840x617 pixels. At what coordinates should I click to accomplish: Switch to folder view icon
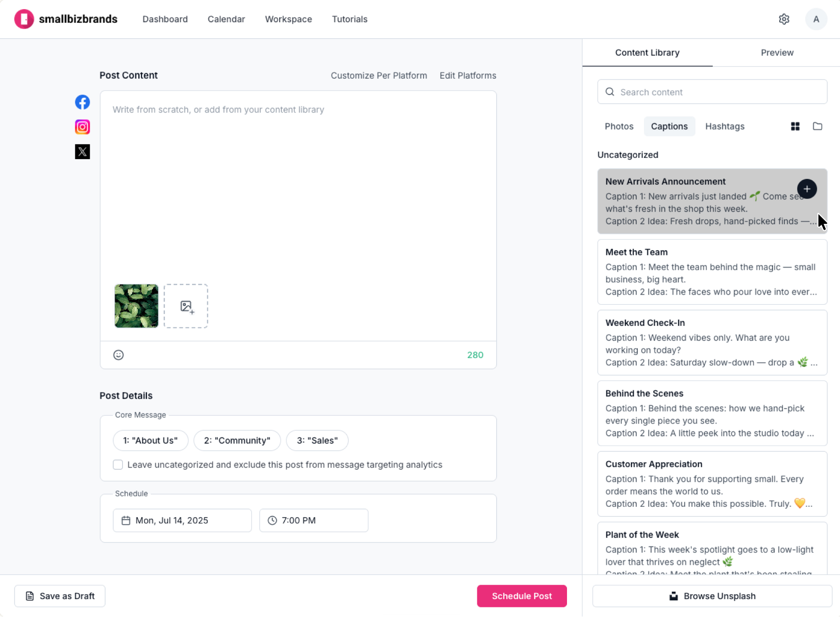(817, 126)
